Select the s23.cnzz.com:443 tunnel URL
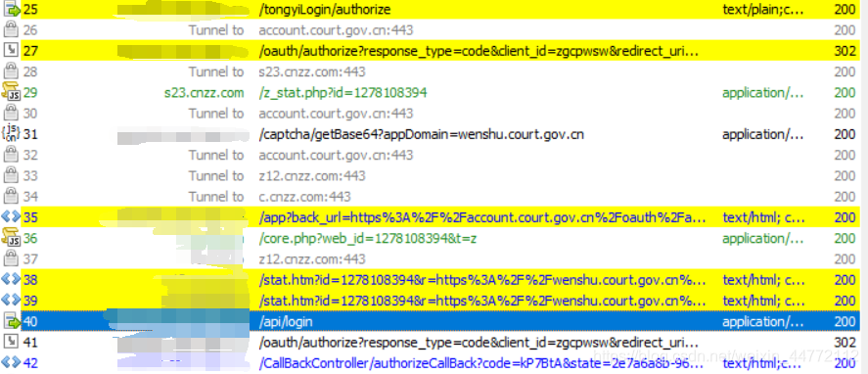This screenshot has width=868, height=374. [x=312, y=71]
